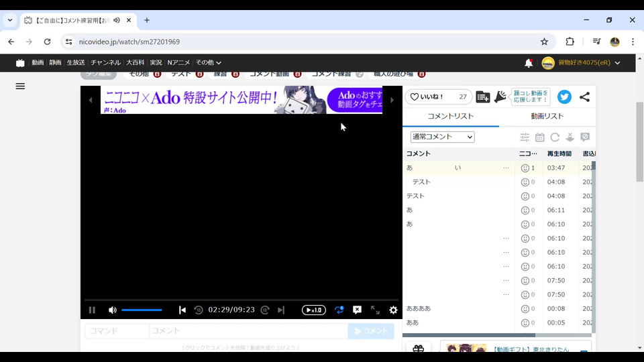Nicoru the comment at 03:47
This screenshot has height=362, width=644.
pyautogui.click(x=525, y=168)
